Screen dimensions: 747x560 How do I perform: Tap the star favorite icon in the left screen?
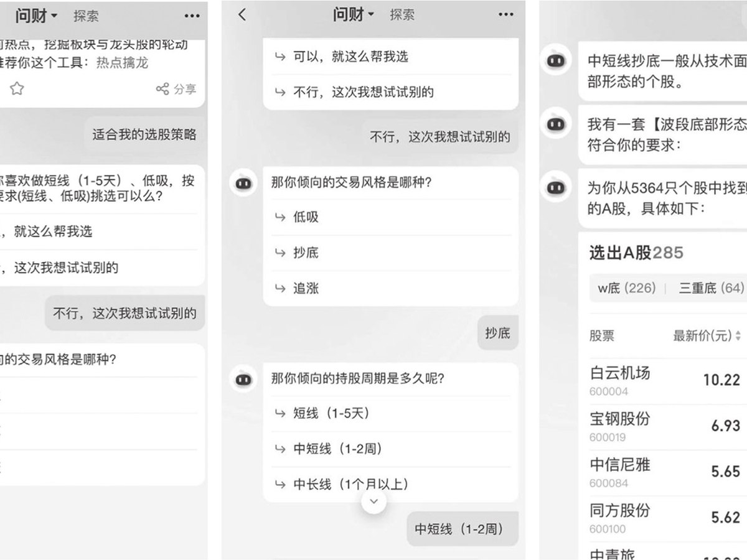17,89
